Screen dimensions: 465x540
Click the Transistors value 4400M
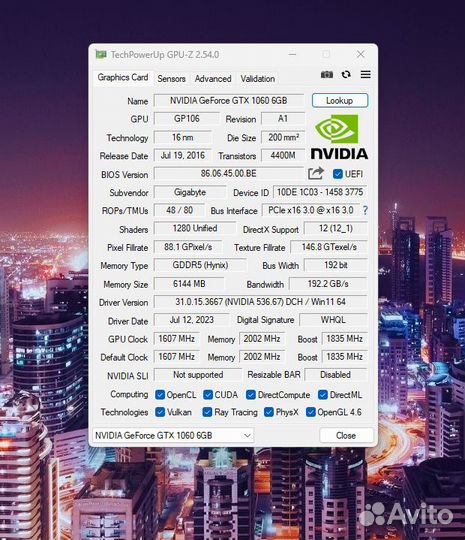pos(283,155)
